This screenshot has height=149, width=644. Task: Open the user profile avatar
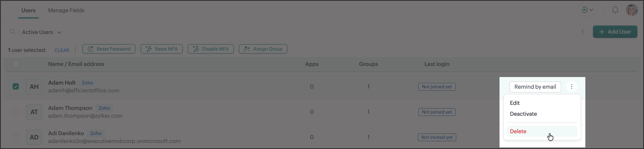click(632, 10)
